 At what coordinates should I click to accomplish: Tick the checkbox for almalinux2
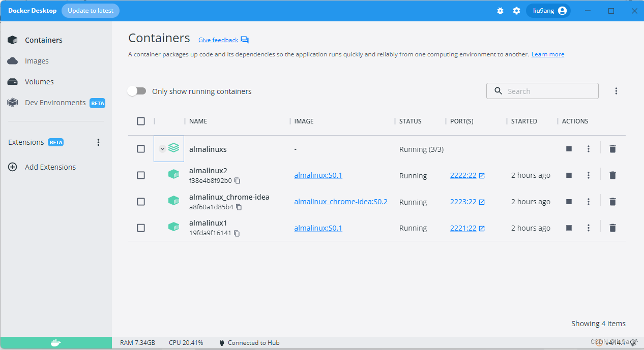tap(141, 175)
